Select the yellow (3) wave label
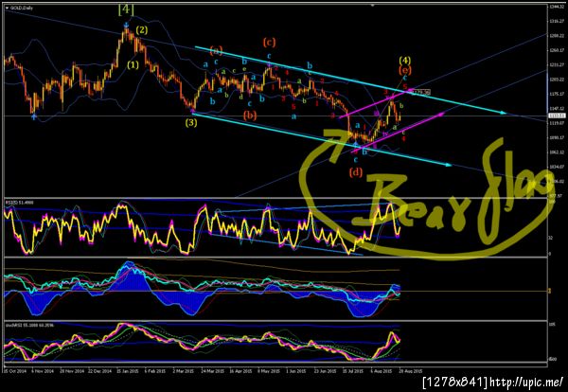This screenshot has width=568, height=392. tap(191, 123)
